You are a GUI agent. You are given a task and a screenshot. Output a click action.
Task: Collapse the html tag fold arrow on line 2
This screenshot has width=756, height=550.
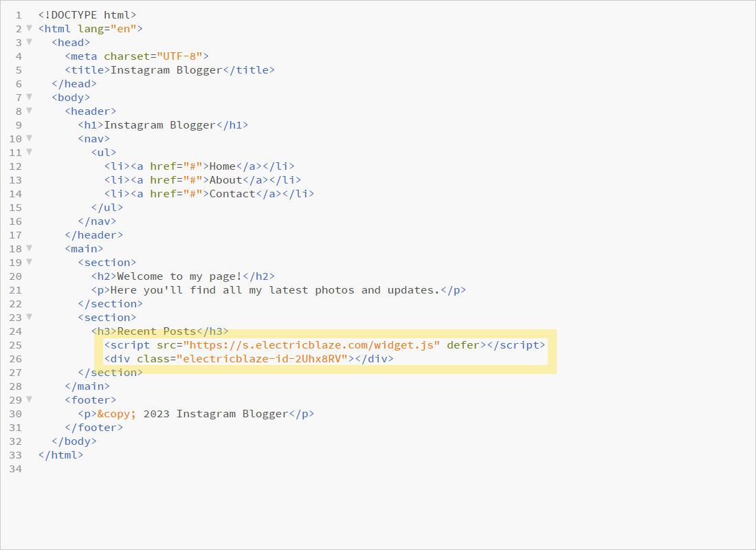point(29,28)
